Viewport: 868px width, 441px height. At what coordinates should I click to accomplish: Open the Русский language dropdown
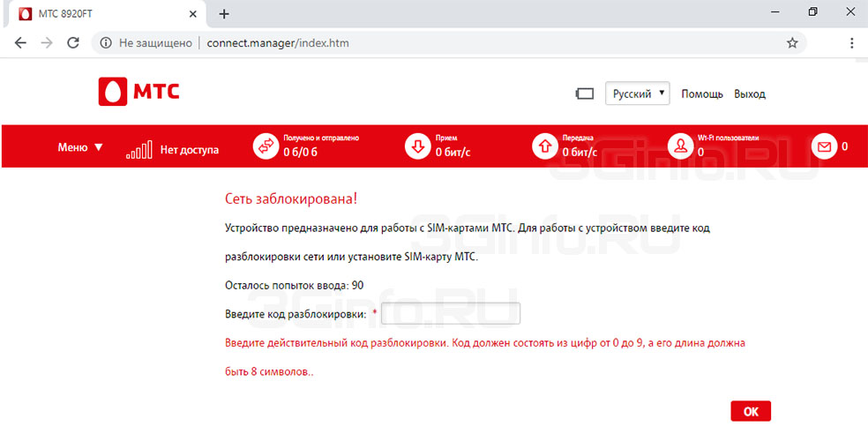click(x=637, y=93)
